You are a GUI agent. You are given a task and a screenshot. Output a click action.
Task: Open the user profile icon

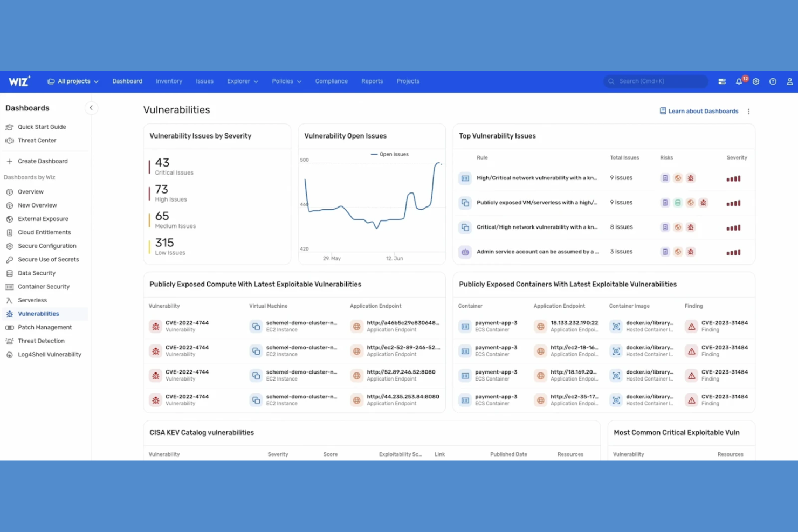tap(789, 81)
